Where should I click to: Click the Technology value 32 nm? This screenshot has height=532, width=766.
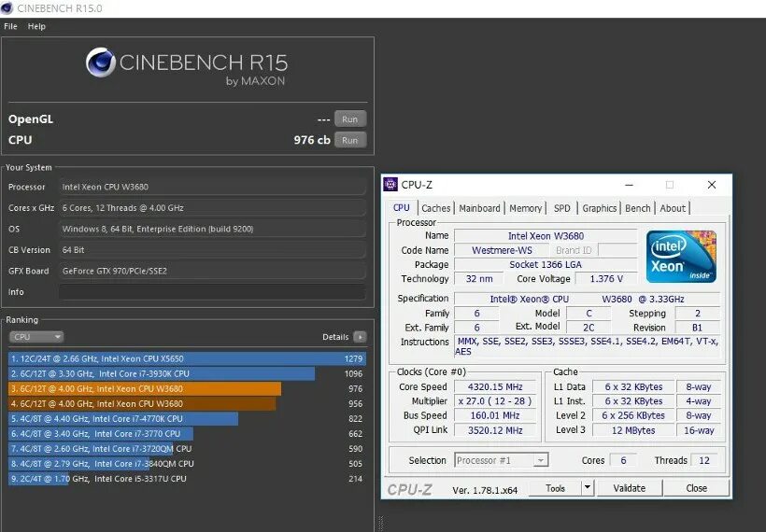coord(478,279)
